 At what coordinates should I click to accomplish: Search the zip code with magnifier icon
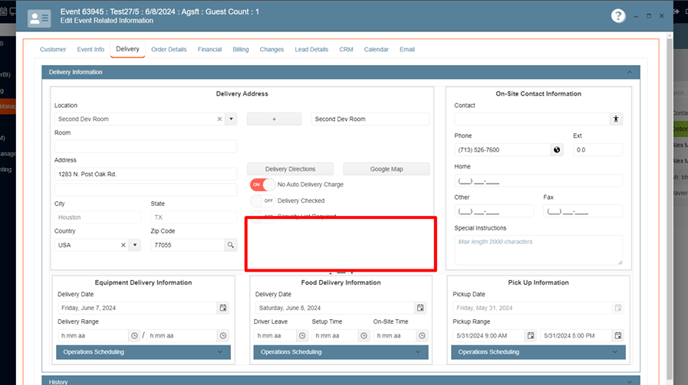tap(230, 245)
